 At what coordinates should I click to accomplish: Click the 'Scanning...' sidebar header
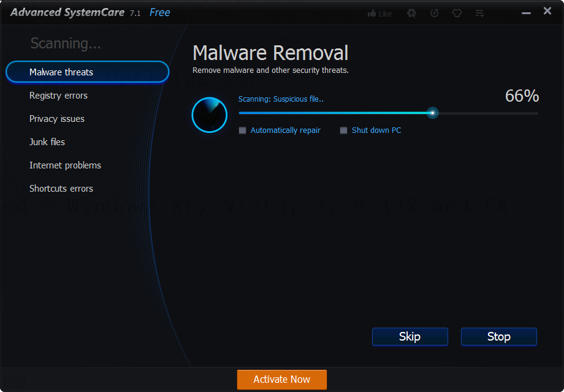click(x=66, y=43)
